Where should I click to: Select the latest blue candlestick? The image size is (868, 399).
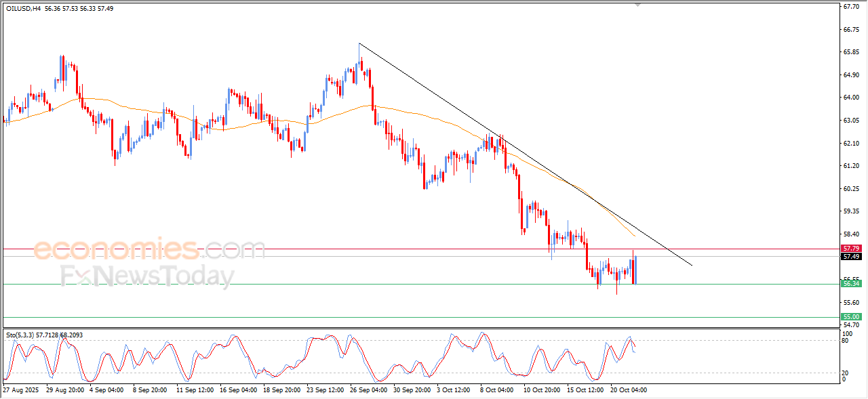point(635,270)
